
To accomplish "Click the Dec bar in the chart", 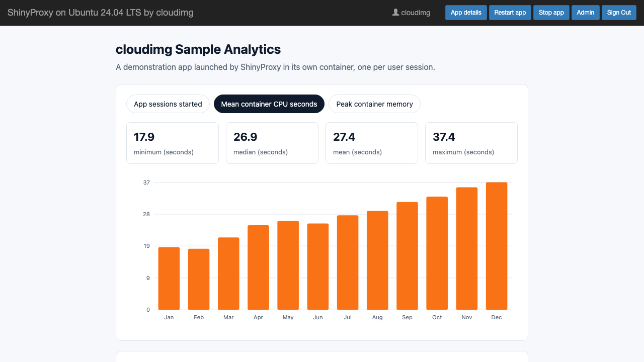I will tap(497, 246).
